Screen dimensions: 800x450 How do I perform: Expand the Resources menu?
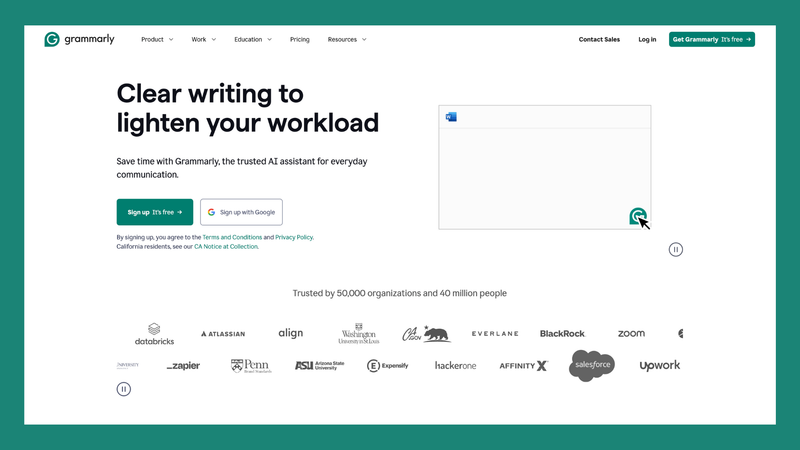pos(347,39)
